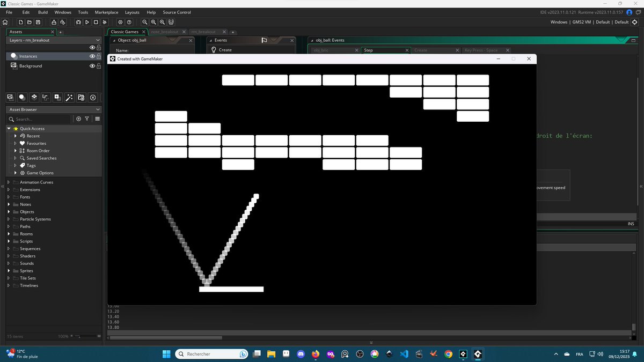644x362 pixels.
Task: Save the project via floppy disk icon
Action: pos(38,22)
